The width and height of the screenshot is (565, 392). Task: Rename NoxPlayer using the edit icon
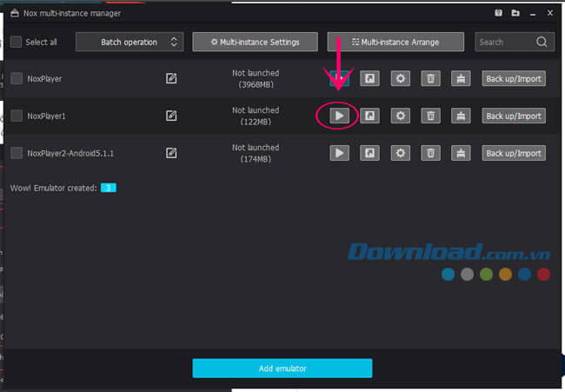(171, 78)
